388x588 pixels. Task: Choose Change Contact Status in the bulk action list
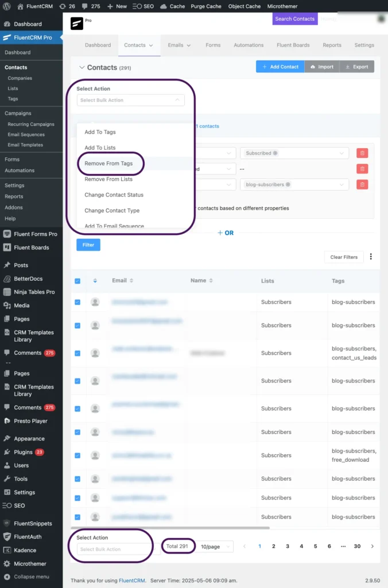114,195
